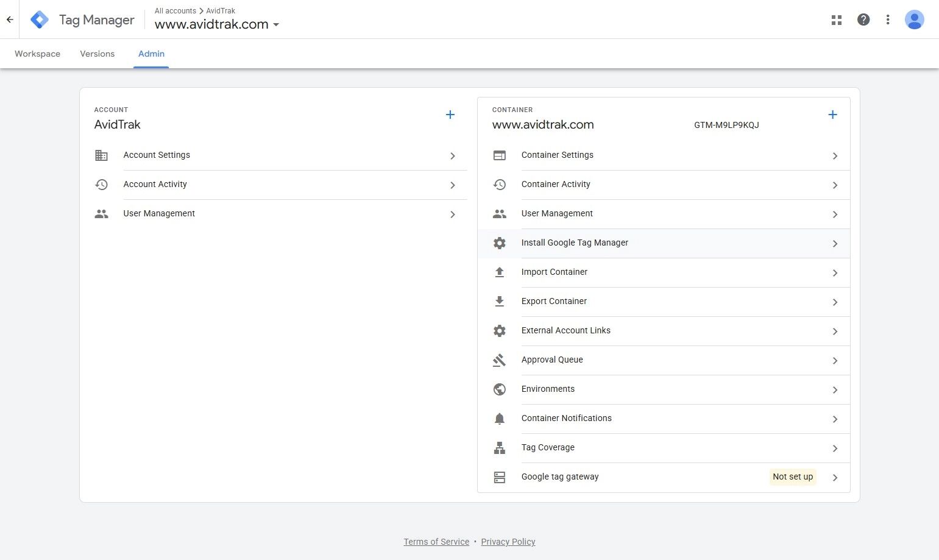
Task: Open the Privacy Policy link
Action: coord(508,542)
